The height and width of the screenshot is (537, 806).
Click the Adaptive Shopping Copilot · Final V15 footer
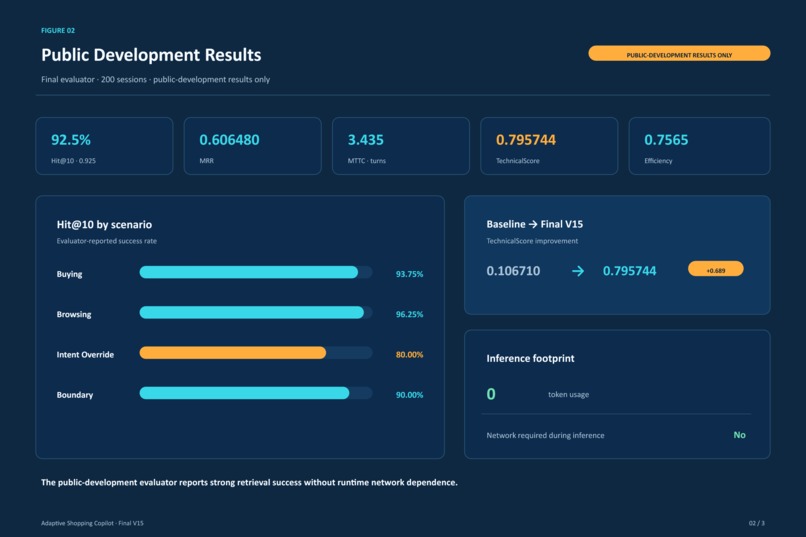click(93, 523)
